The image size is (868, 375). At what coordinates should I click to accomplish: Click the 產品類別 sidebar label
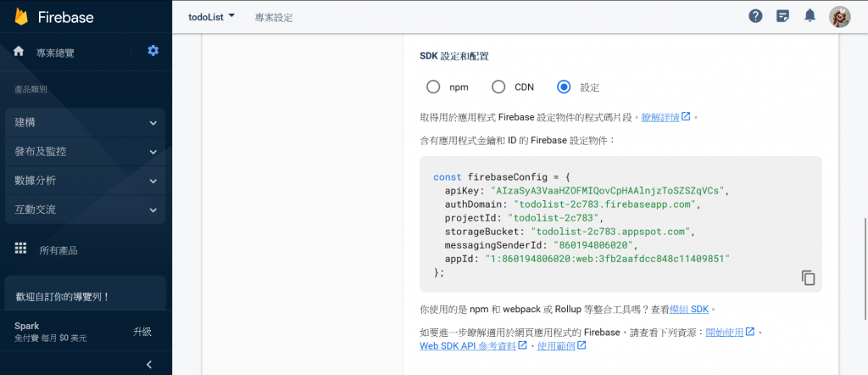[31, 89]
